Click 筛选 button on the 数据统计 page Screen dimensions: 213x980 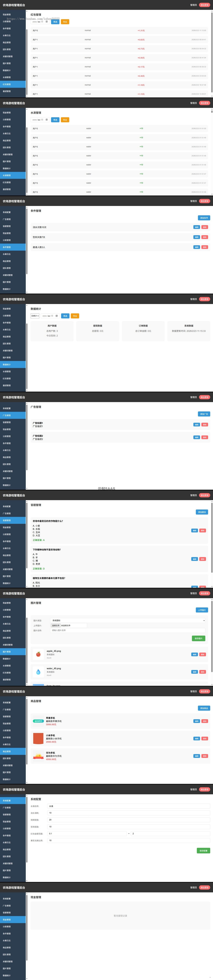tap(65, 316)
